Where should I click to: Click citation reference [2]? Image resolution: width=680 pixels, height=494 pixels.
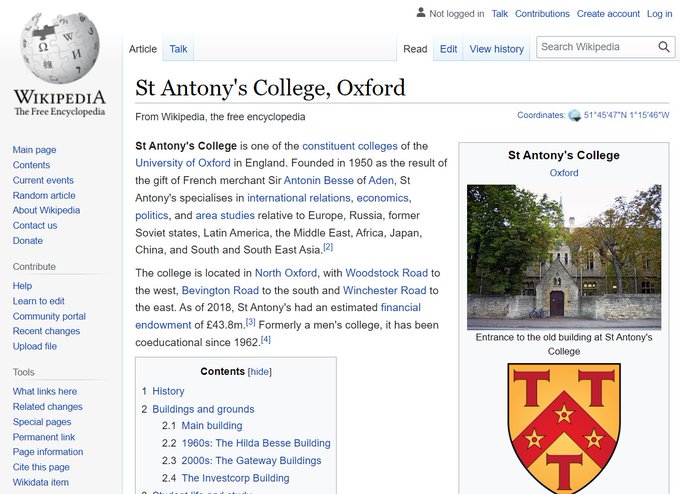pyautogui.click(x=328, y=247)
